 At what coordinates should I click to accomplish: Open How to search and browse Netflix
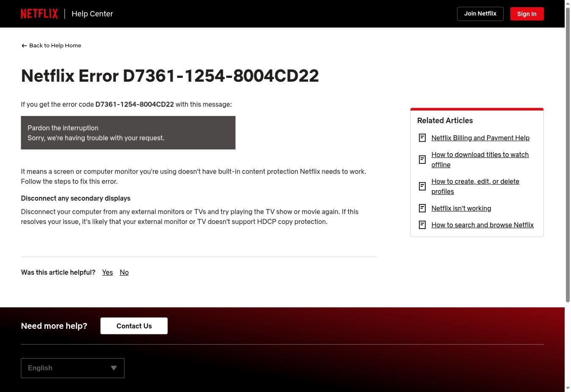click(x=482, y=225)
